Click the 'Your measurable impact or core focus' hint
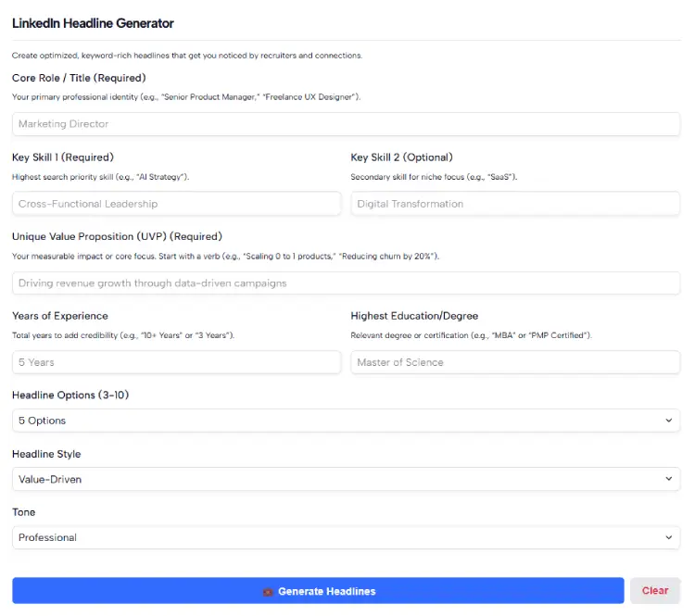This screenshot has width=695, height=616. click(225, 257)
